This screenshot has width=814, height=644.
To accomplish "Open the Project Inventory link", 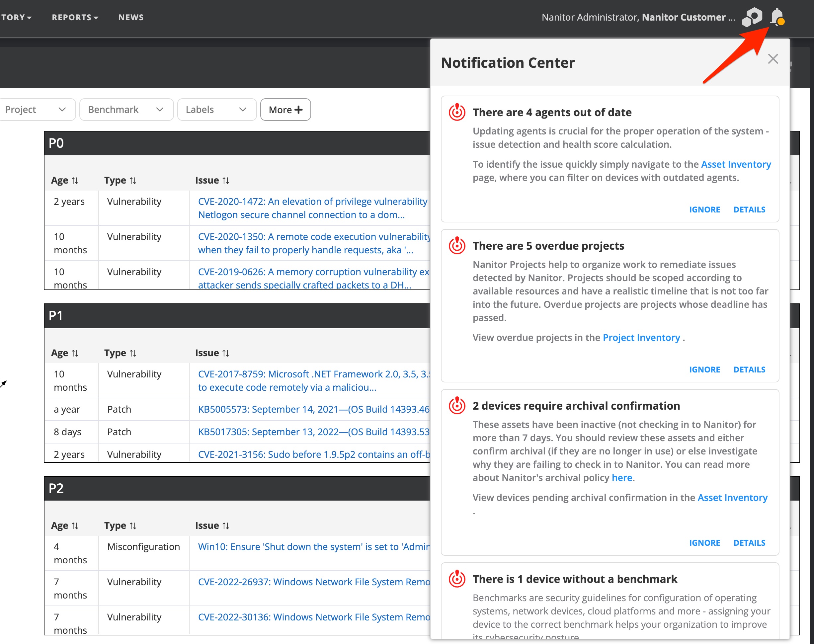I will pos(641,338).
